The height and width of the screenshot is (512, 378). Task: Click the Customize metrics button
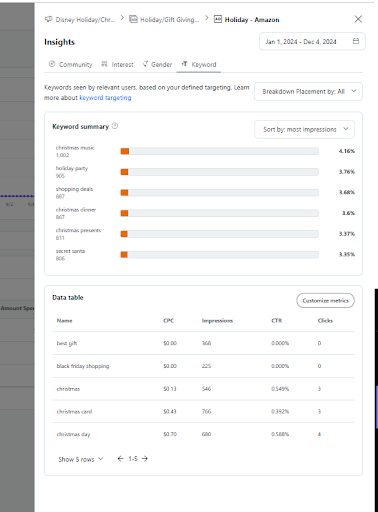pyautogui.click(x=325, y=301)
